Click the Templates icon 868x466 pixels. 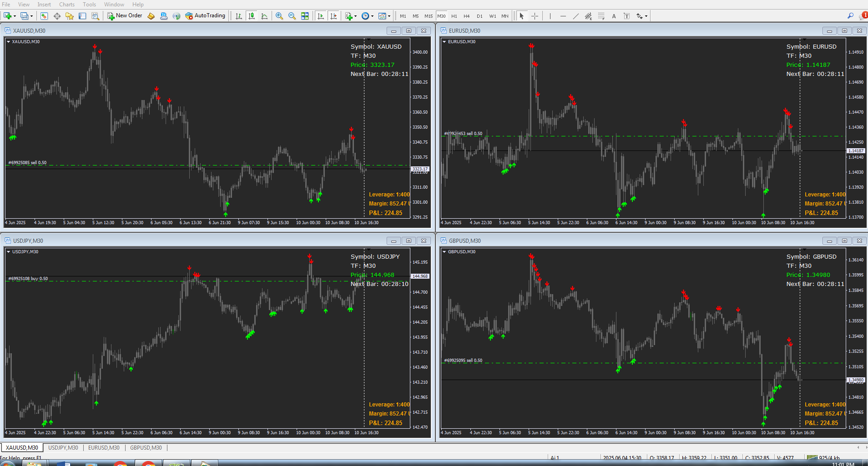point(382,16)
